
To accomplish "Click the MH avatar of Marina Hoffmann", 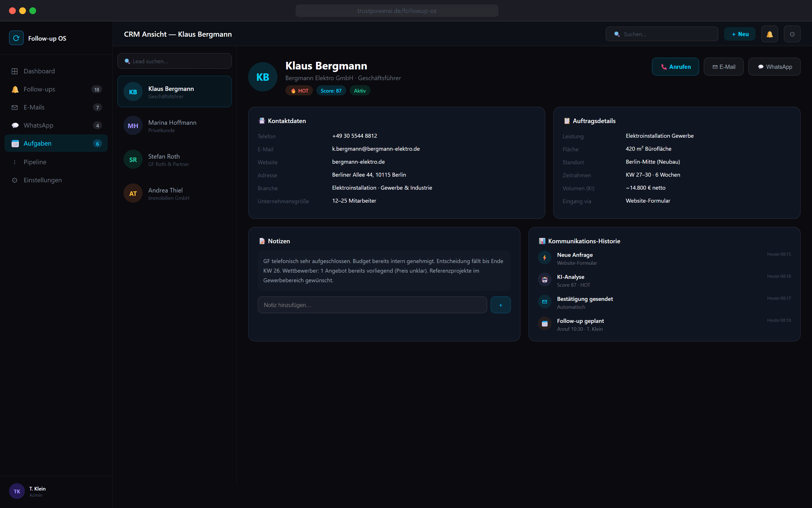I will (x=133, y=126).
